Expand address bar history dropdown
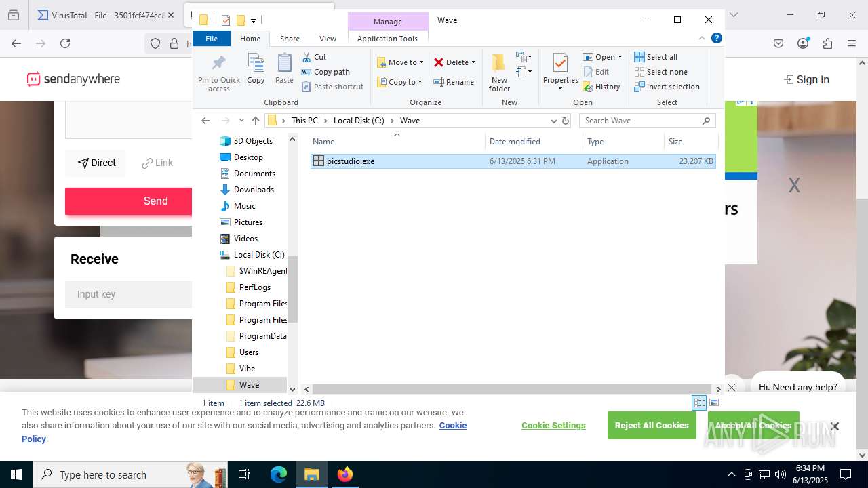The width and height of the screenshot is (868, 488). click(553, 121)
